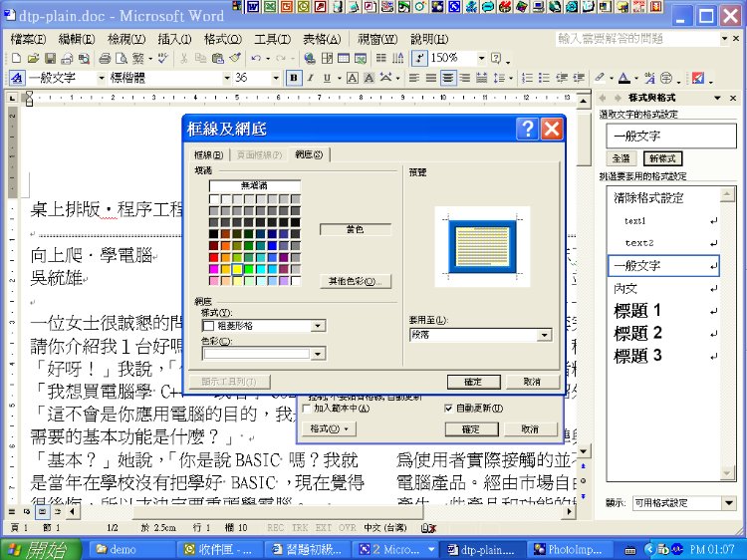Screen dimensions: 747x560
Task: Click the 全選 button in task pane
Action: [622, 158]
